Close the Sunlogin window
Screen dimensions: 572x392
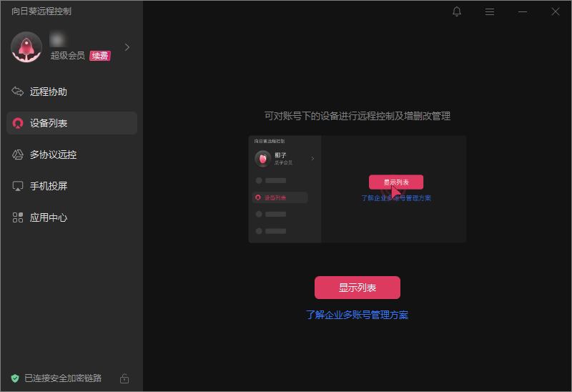(x=556, y=11)
